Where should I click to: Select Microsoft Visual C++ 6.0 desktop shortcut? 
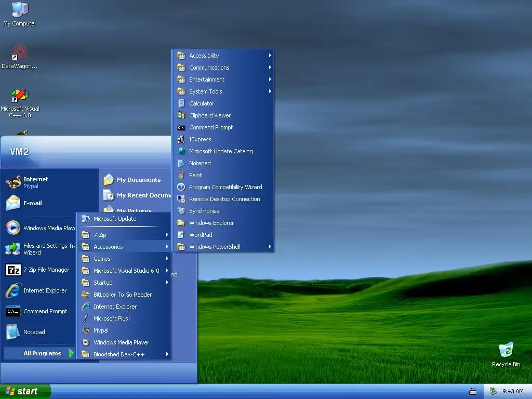point(20,103)
